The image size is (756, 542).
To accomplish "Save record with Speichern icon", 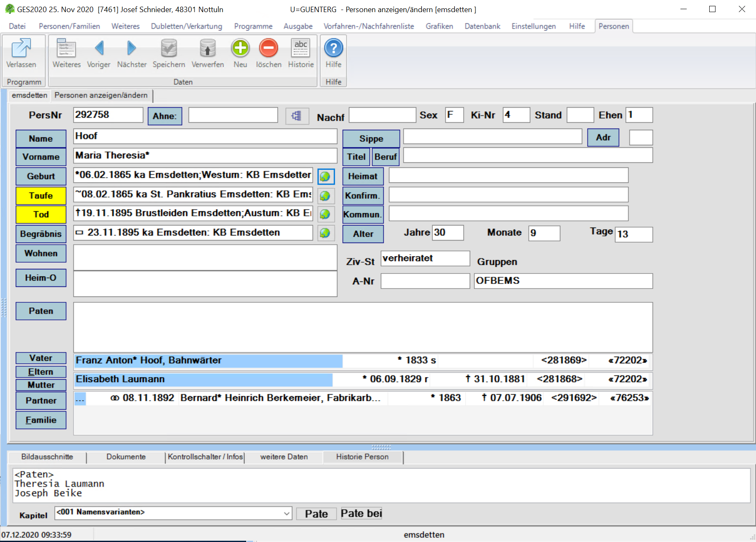I will (169, 48).
